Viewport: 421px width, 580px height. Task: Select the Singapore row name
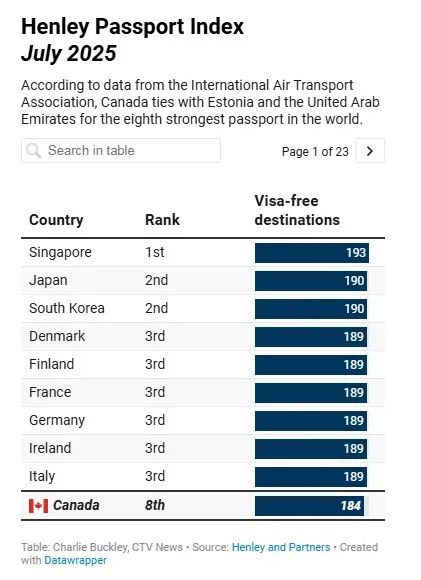60,253
